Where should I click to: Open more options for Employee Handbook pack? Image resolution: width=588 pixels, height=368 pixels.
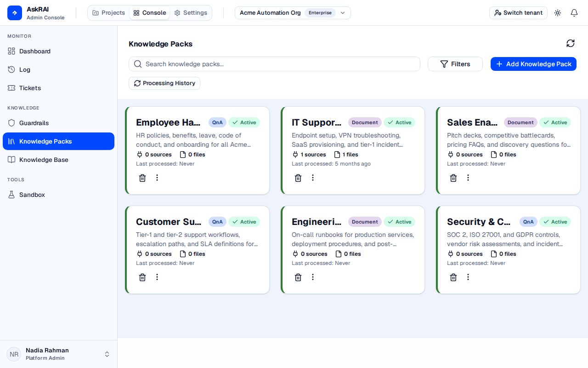(x=157, y=178)
